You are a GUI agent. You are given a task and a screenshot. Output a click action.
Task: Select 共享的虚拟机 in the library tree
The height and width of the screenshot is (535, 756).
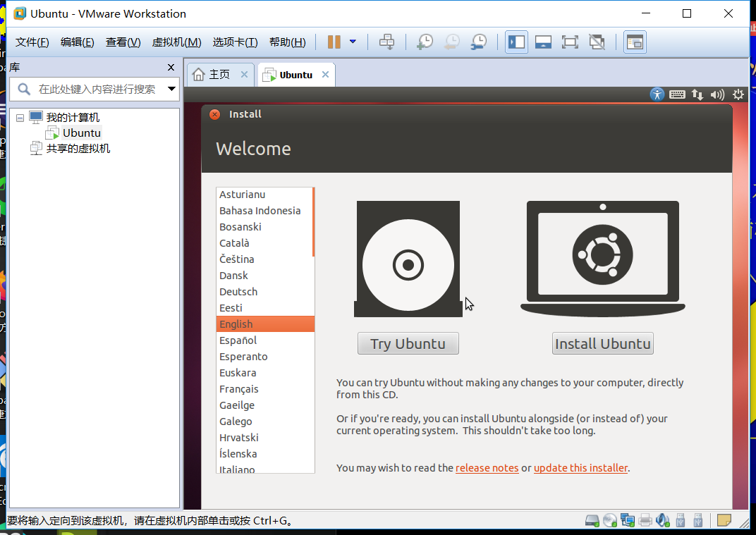[78, 149]
